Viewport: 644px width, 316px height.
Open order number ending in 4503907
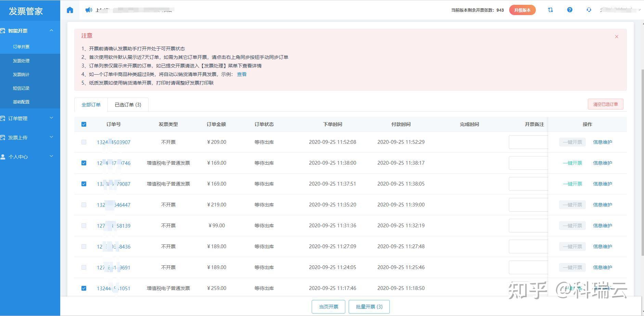coord(114,142)
